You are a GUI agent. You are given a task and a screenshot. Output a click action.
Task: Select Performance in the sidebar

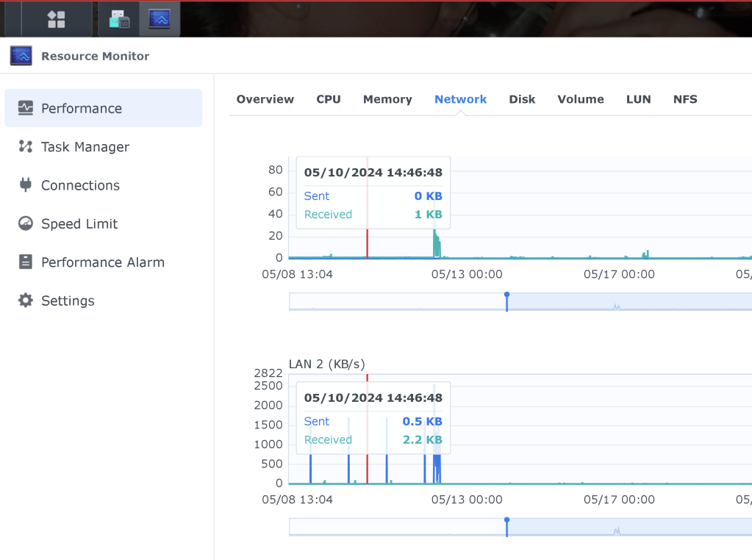point(104,108)
